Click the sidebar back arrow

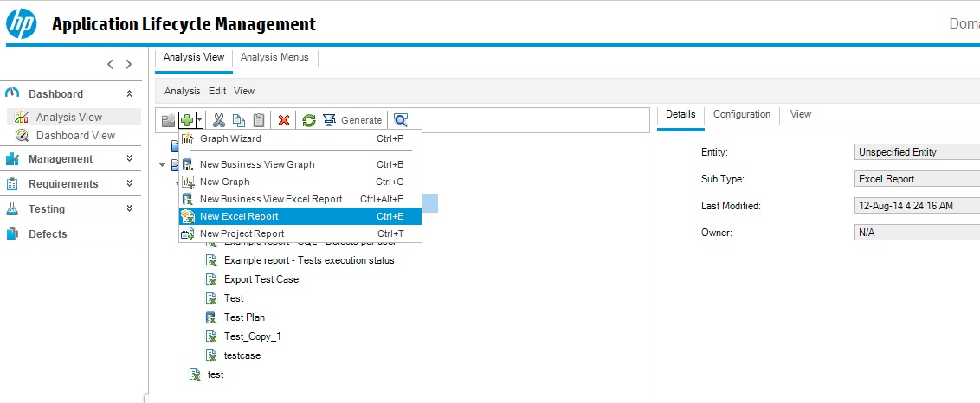(110, 64)
